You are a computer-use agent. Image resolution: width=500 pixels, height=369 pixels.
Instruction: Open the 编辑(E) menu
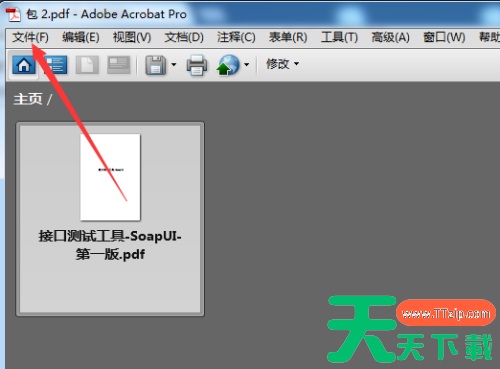81,37
